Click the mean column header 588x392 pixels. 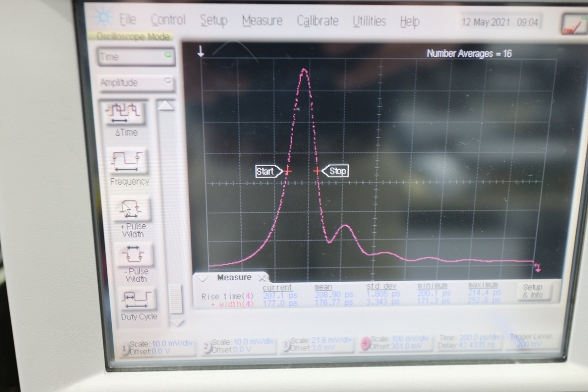pos(323,287)
